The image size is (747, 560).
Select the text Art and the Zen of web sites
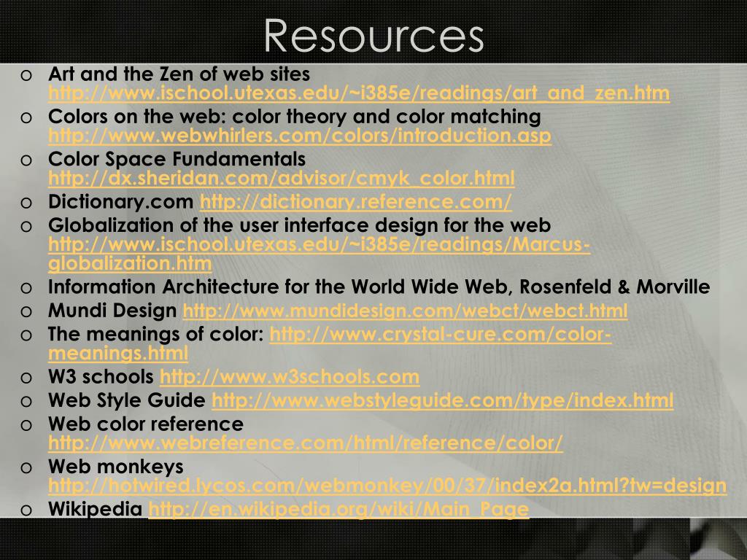(x=179, y=74)
